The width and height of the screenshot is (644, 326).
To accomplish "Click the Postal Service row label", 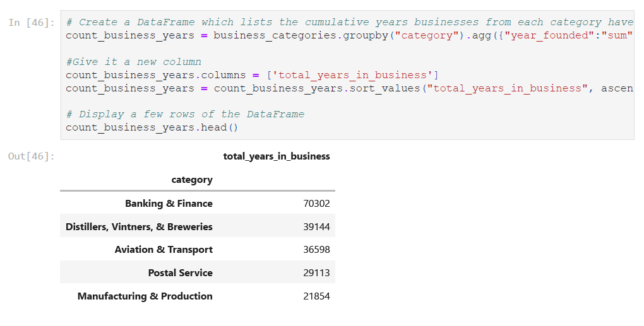I will [x=181, y=272].
